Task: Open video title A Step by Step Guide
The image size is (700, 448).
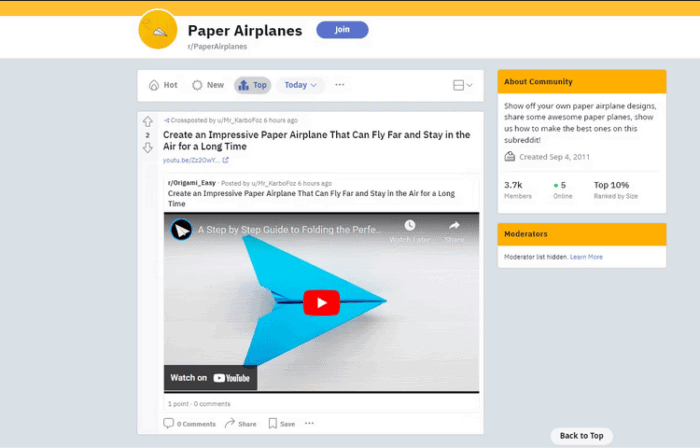Action: click(x=290, y=230)
